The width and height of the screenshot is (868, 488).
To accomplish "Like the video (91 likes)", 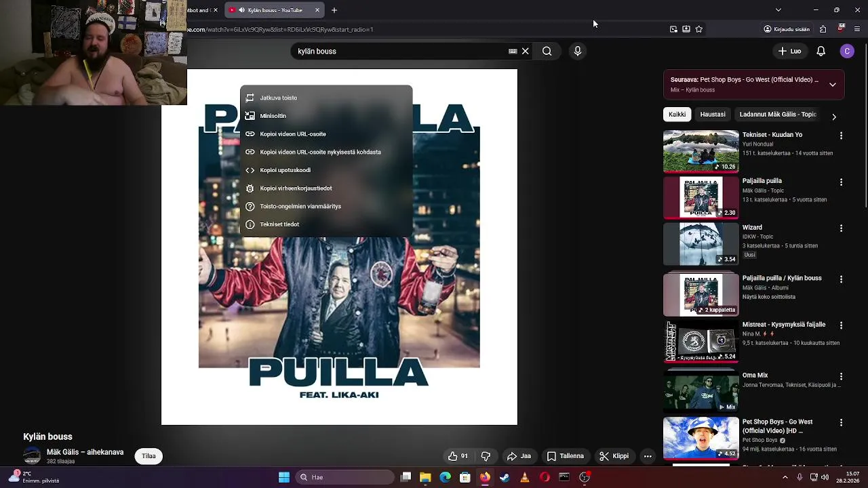I will pos(458,456).
